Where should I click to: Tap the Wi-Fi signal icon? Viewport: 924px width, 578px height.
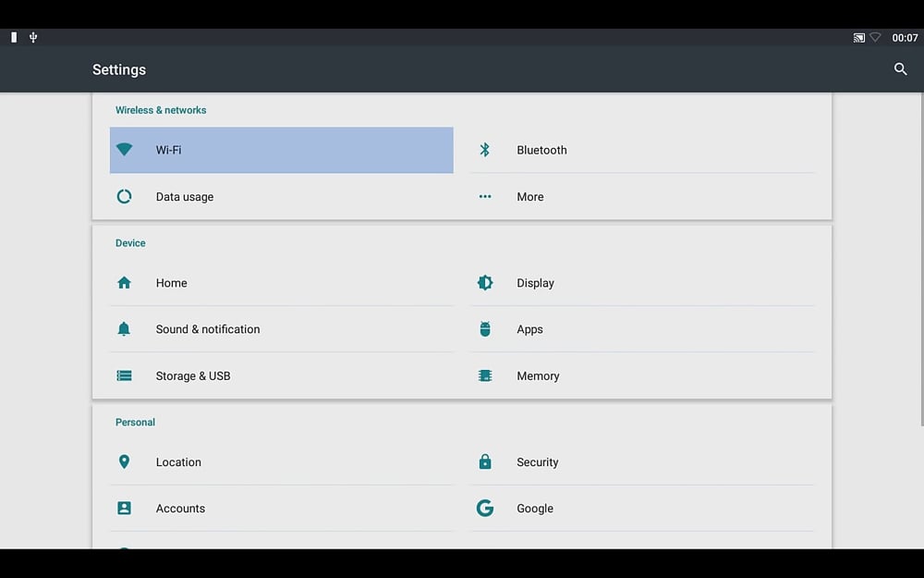[124, 149]
